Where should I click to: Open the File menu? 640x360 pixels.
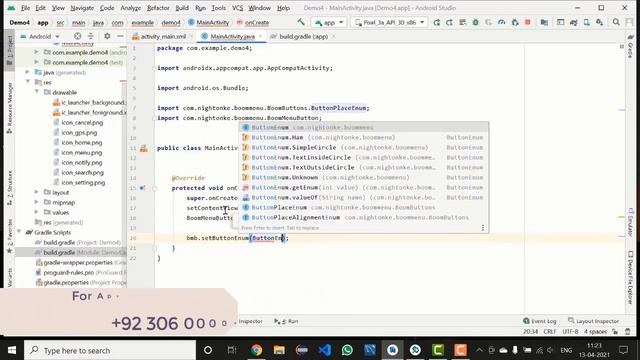pyautogui.click(x=25, y=8)
